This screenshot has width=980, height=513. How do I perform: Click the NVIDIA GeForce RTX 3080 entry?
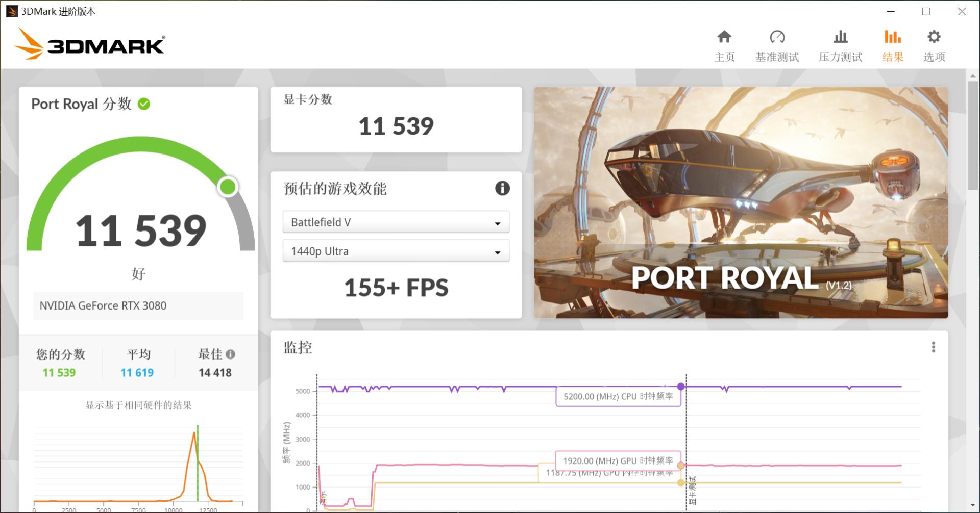coord(138,305)
